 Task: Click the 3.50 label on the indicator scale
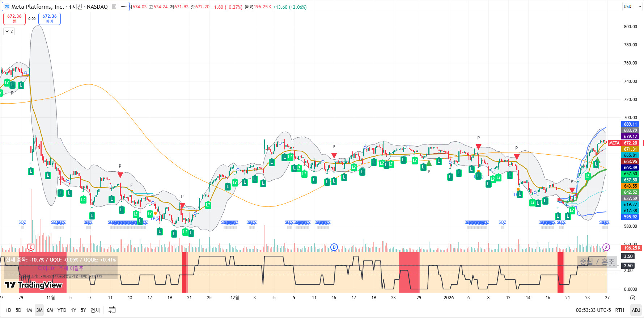(x=628, y=256)
